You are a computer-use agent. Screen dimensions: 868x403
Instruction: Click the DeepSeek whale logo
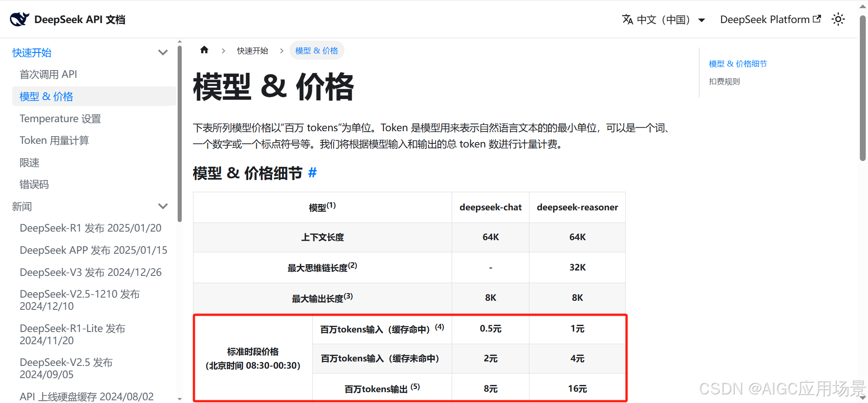coord(19,19)
